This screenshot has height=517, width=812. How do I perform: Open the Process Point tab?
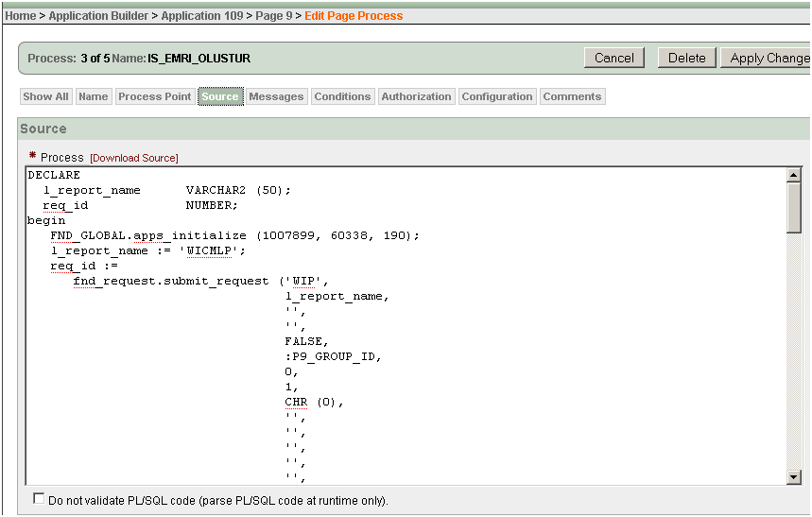pyautogui.click(x=154, y=96)
